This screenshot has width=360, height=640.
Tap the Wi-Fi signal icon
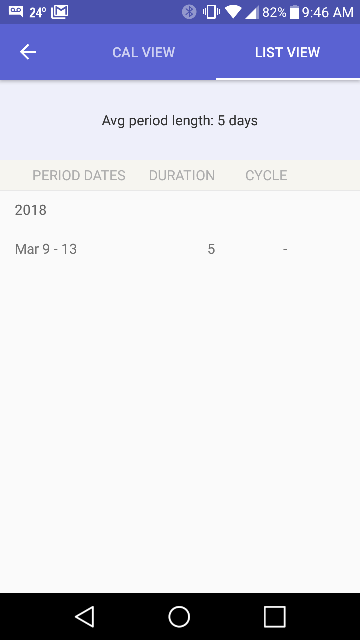(233, 12)
